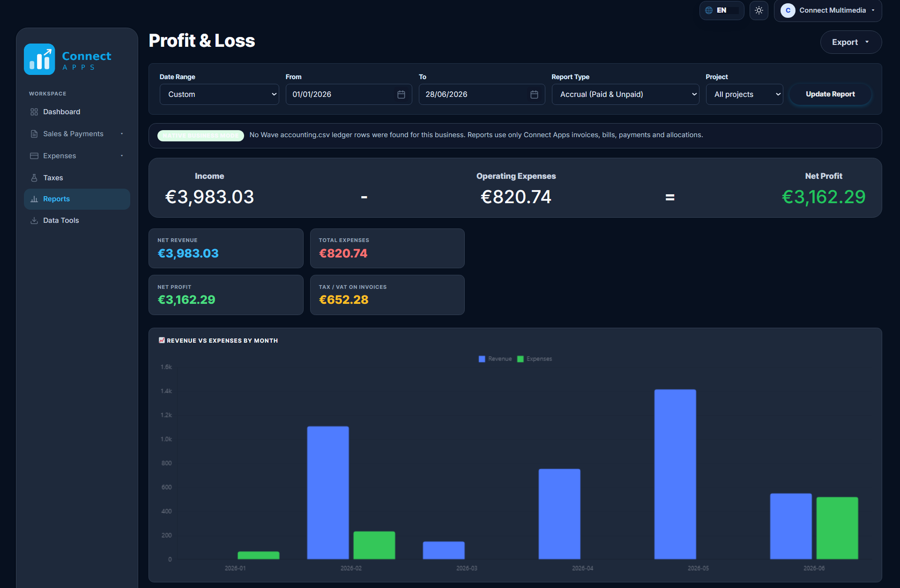Open the Connect Multimedia account menu
Viewport: 900px width, 588px height.
(x=828, y=10)
